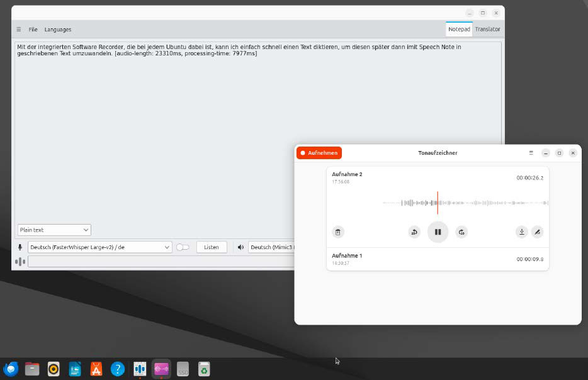Rename Aufnahme 2 with the pencil icon
The width and height of the screenshot is (588, 380).
pos(538,232)
